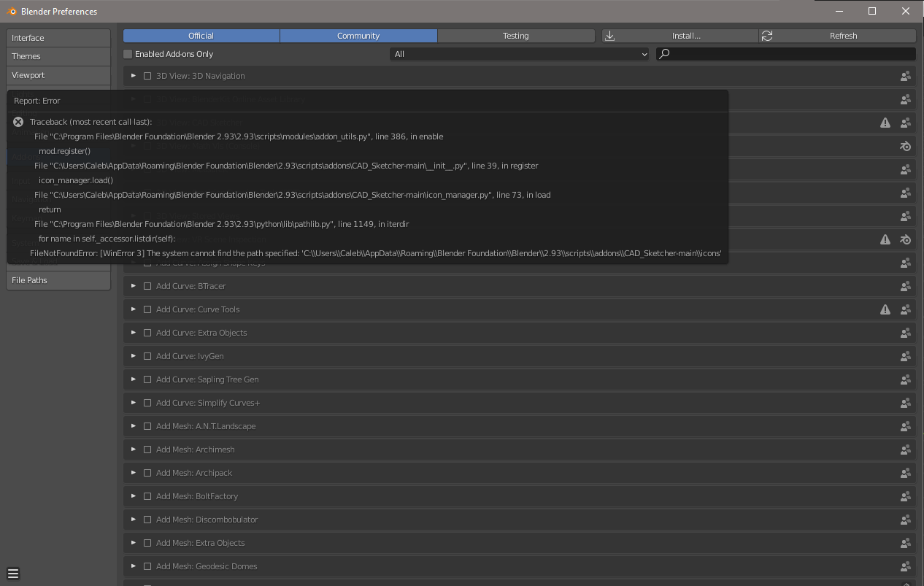Image resolution: width=924 pixels, height=586 pixels.
Task: Click the Add Mesh: Discombobulator label
Action: pyautogui.click(x=207, y=520)
